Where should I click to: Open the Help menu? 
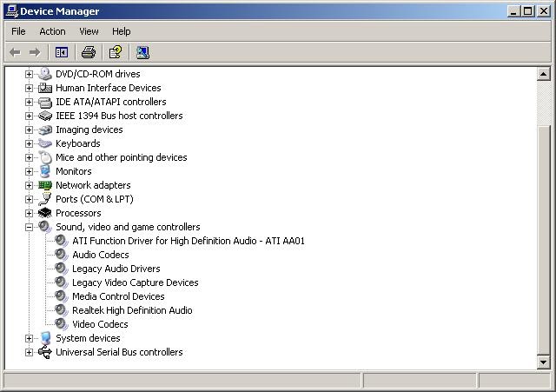coord(122,31)
